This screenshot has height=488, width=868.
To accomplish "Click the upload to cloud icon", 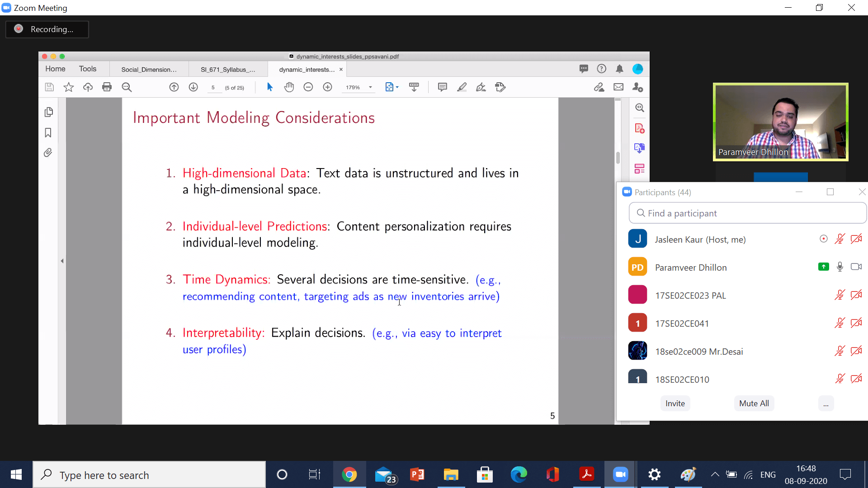I will point(88,87).
